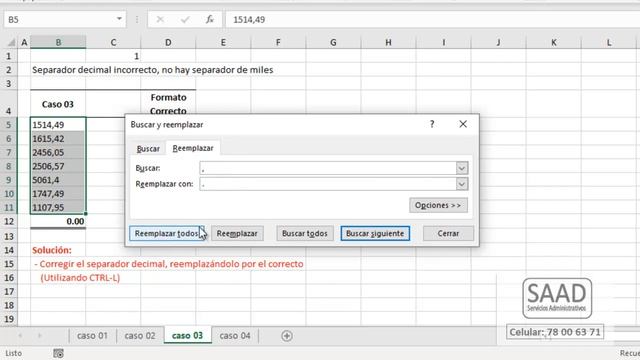Select column B header
Screen dimensions: 640x360
pyautogui.click(x=58, y=42)
